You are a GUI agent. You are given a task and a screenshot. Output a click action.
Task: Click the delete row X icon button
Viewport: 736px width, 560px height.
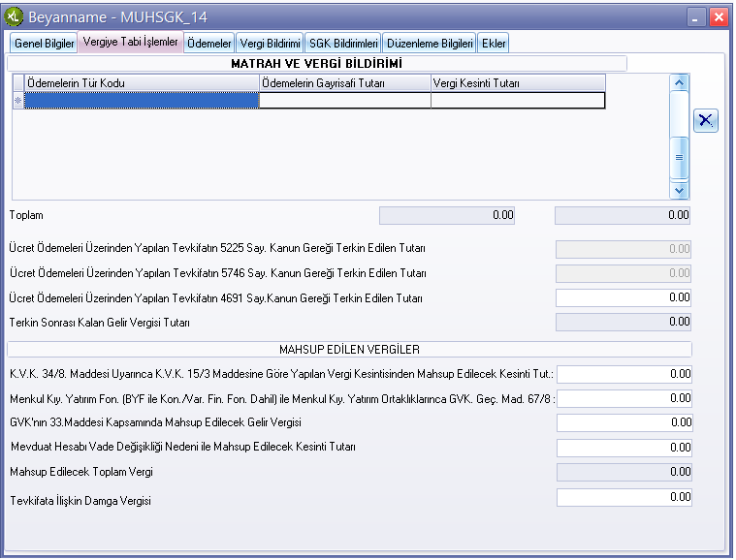click(x=706, y=120)
